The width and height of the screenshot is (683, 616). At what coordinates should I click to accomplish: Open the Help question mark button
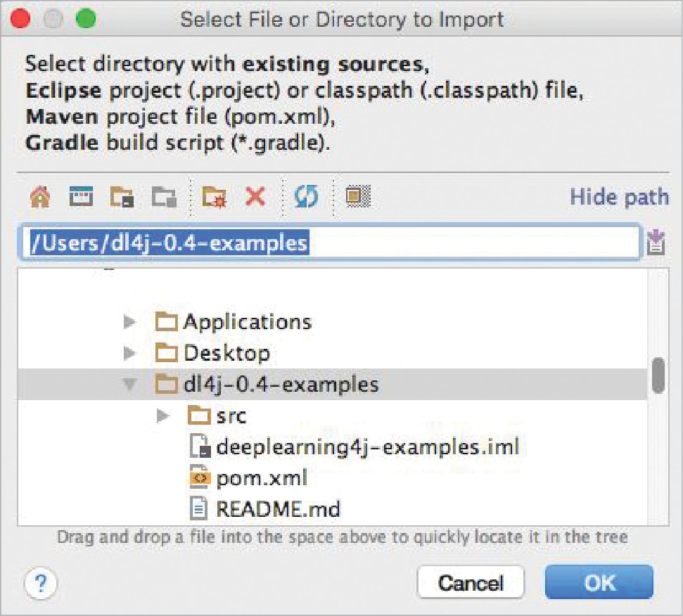click(x=40, y=583)
